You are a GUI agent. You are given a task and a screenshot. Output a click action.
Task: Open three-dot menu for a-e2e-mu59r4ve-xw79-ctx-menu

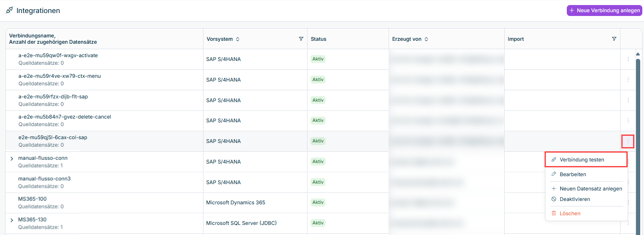coord(628,80)
